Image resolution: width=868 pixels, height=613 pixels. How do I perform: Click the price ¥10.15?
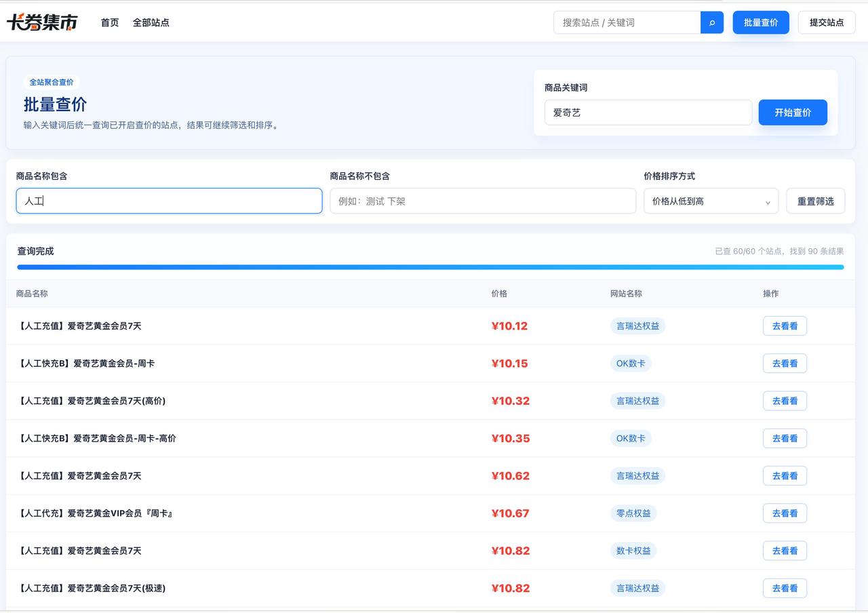pos(509,363)
